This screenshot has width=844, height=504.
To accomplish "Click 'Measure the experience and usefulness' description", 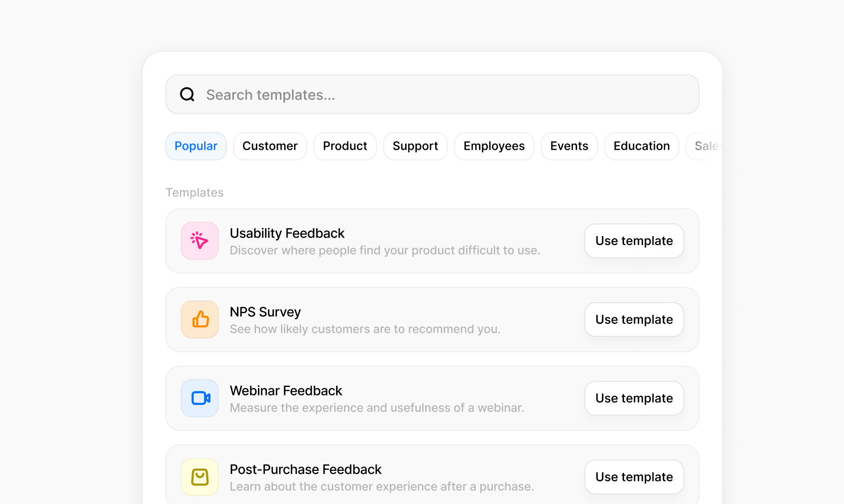I will coord(377,408).
